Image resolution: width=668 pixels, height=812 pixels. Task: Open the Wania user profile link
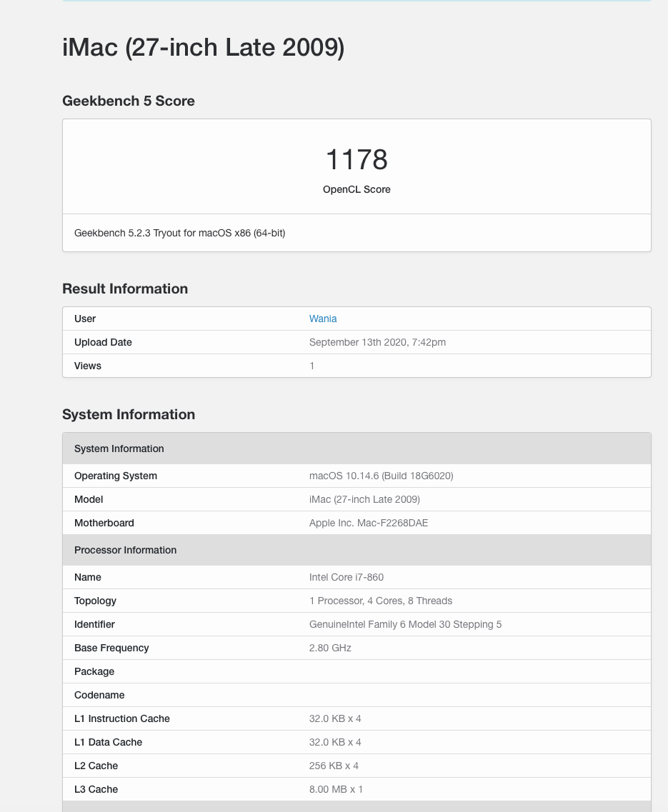click(x=323, y=319)
